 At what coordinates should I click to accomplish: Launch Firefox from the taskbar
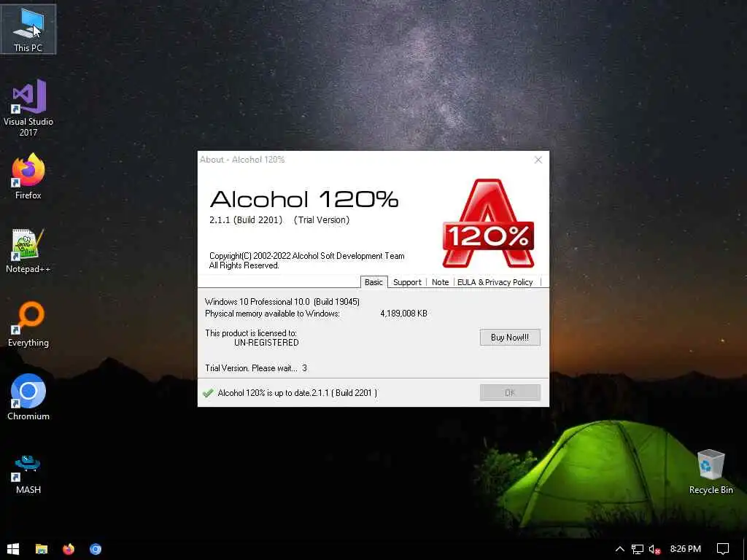pos(69,549)
